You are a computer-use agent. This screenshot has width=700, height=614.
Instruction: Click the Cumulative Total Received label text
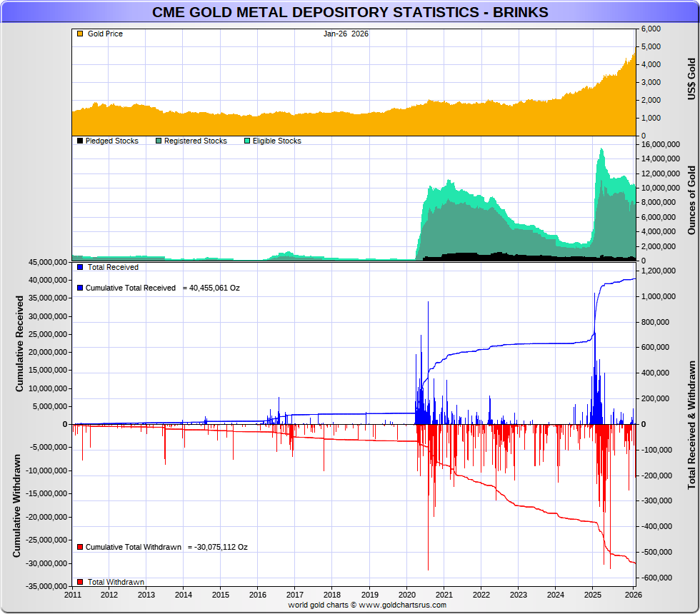tap(130, 288)
